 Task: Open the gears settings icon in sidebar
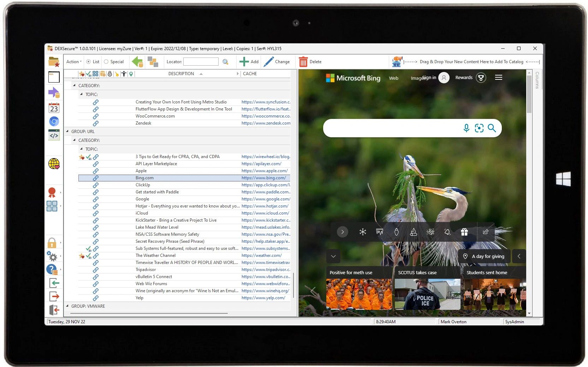[x=52, y=256]
